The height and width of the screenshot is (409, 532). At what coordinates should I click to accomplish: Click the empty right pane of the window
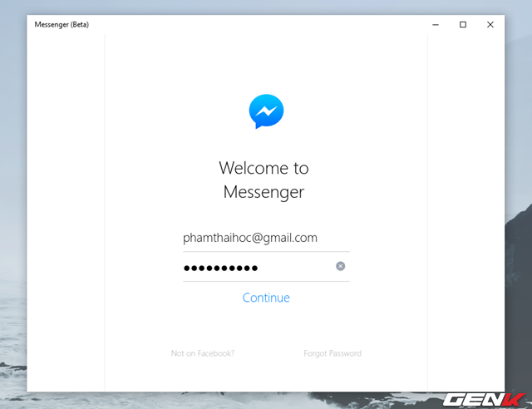[465, 212]
